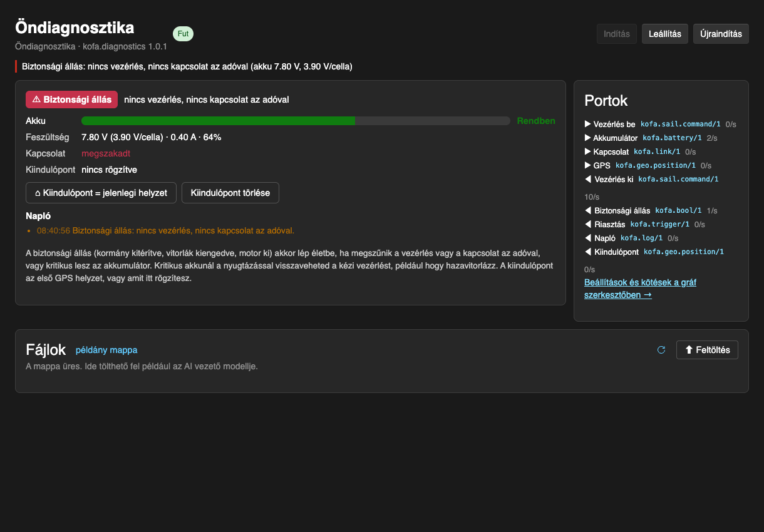
Task: Click the Akku battery level bar
Action: point(296,121)
